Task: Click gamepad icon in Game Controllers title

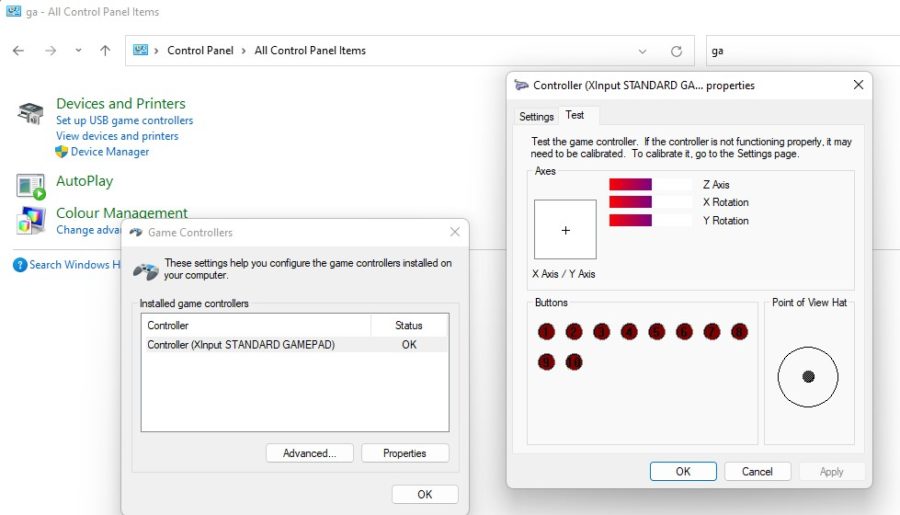Action: coord(136,233)
